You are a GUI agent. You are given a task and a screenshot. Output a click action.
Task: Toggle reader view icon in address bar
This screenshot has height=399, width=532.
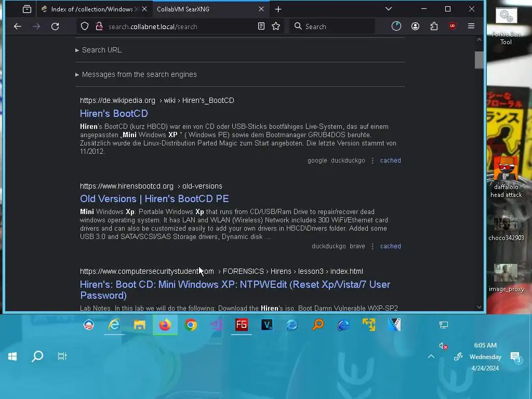tap(261, 26)
